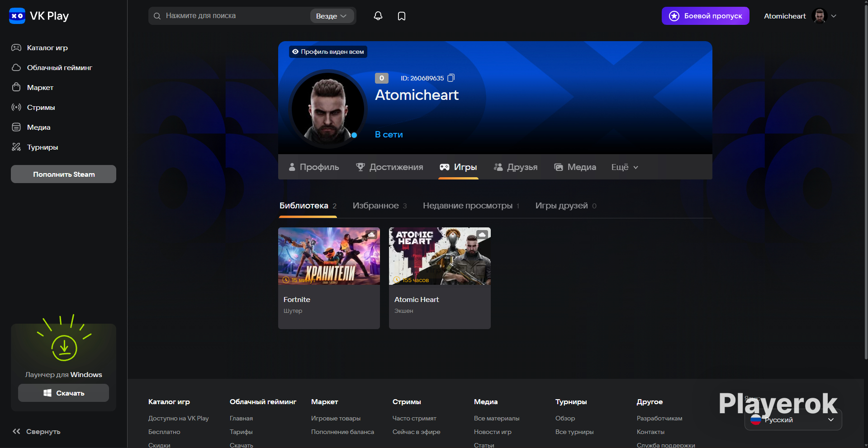Click the news icon beside Медиа
The width and height of the screenshot is (868, 448).
pyautogui.click(x=16, y=127)
